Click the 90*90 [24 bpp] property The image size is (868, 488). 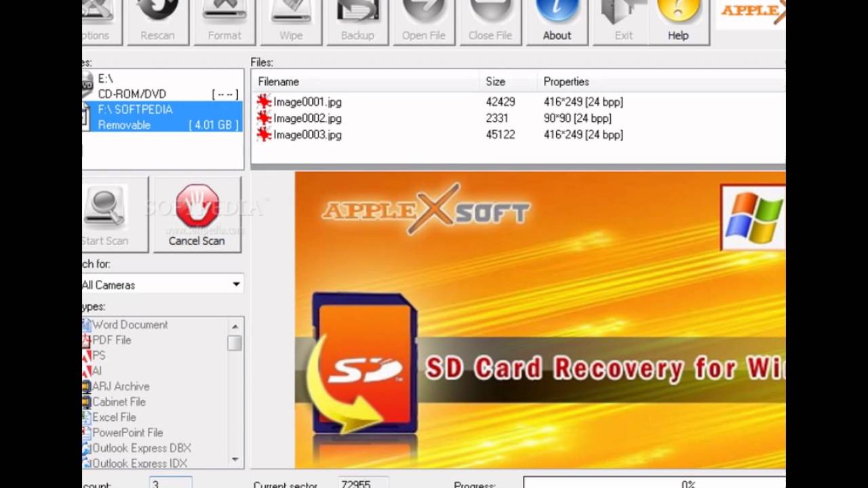577,118
